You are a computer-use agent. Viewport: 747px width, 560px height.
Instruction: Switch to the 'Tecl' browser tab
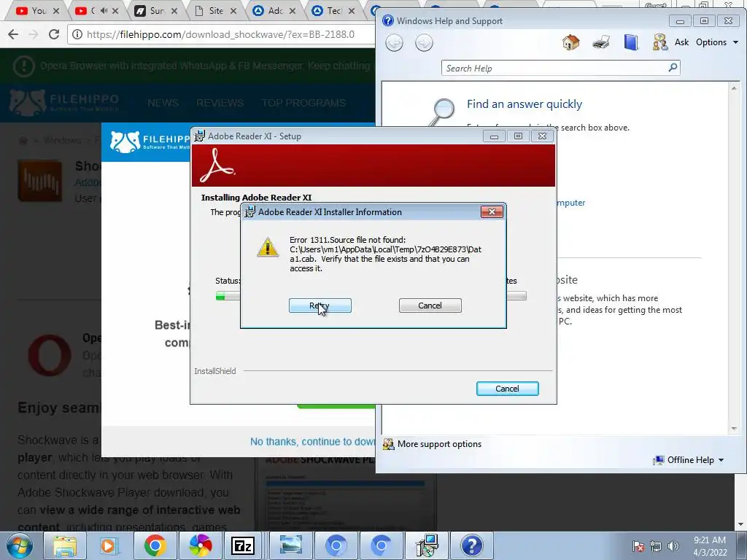pos(333,11)
